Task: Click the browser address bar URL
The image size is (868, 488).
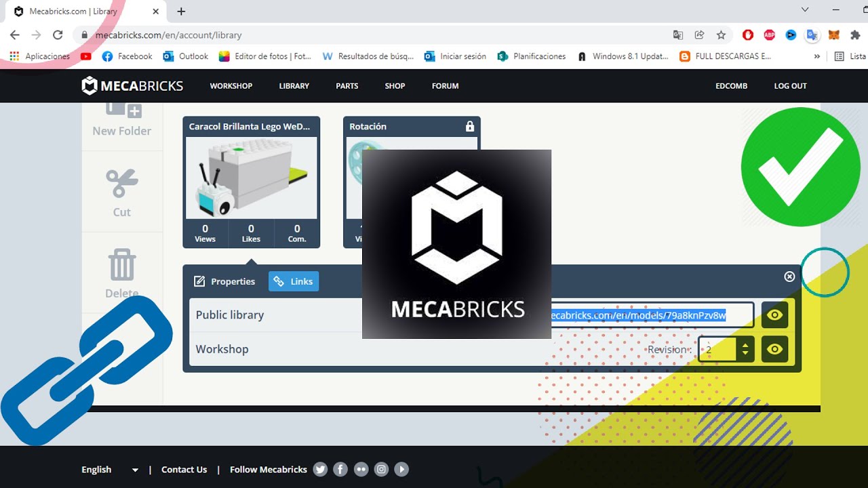Action: click(x=168, y=35)
